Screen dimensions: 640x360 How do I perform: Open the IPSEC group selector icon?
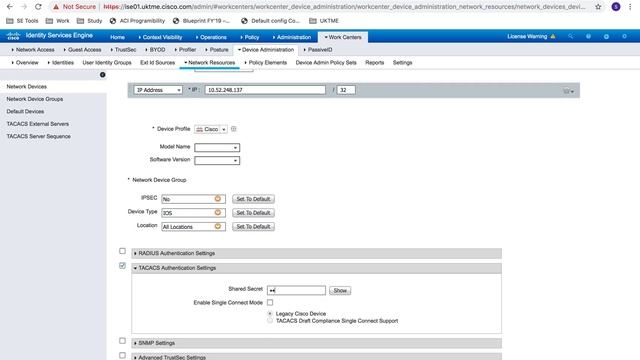pos(218,199)
